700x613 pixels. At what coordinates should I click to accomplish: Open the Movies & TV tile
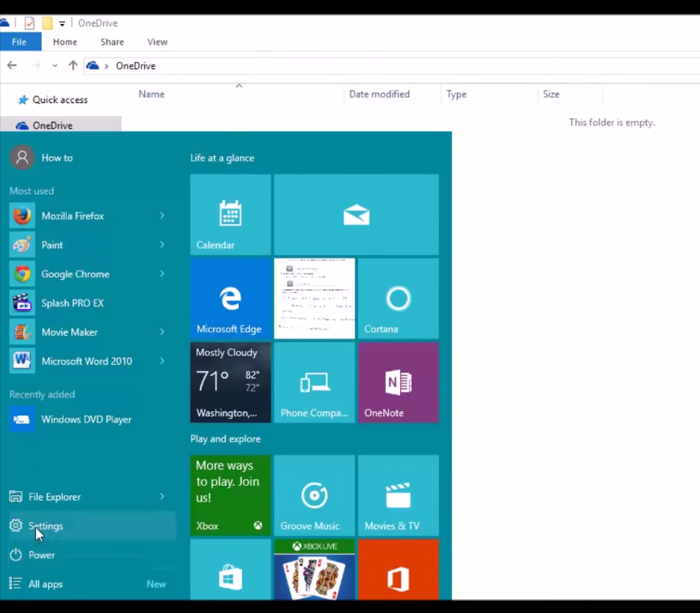[398, 495]
